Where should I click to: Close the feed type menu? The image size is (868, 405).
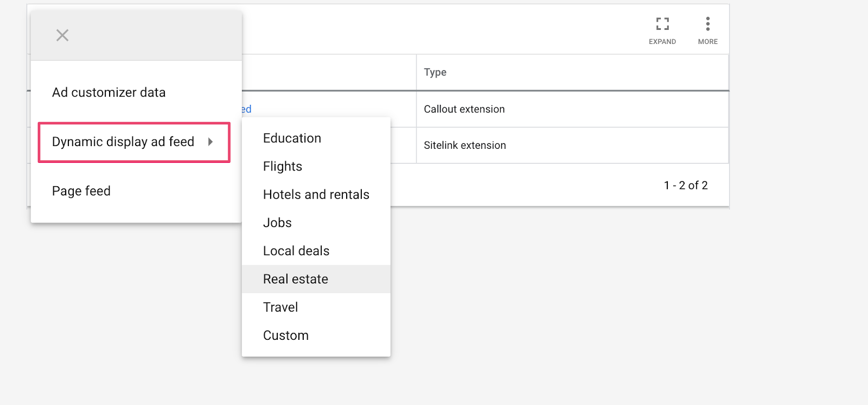click(x=62, y=35)
